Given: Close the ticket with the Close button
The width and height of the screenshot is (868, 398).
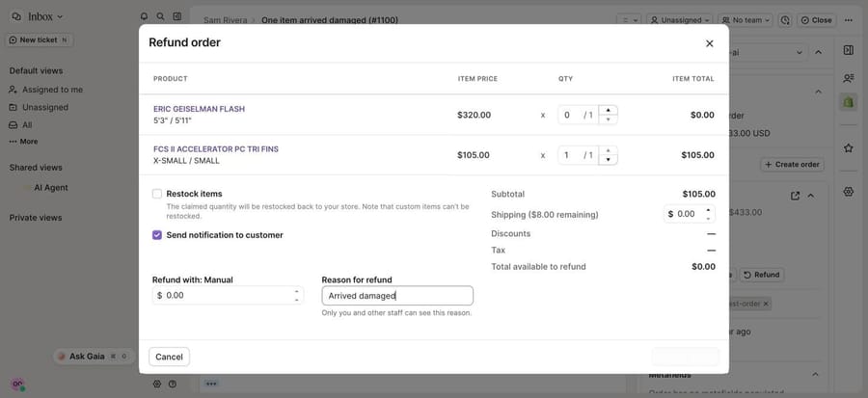Looking at the screenshot, I should click(817, 20).
